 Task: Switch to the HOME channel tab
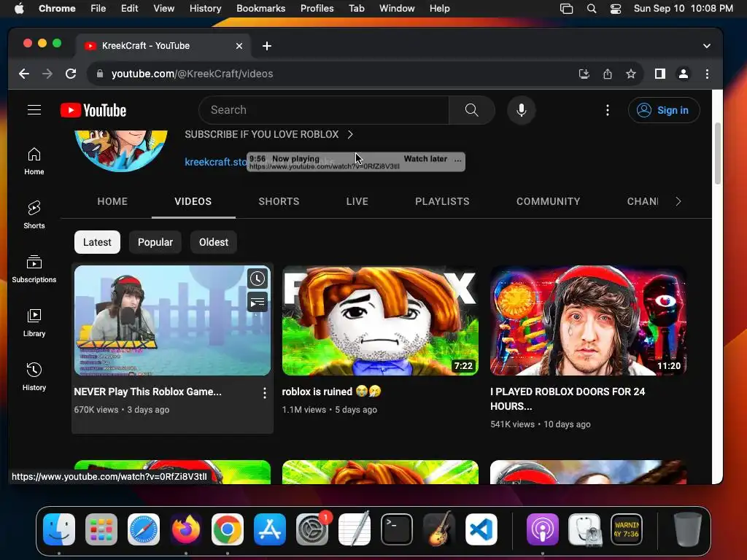(112, 201)
